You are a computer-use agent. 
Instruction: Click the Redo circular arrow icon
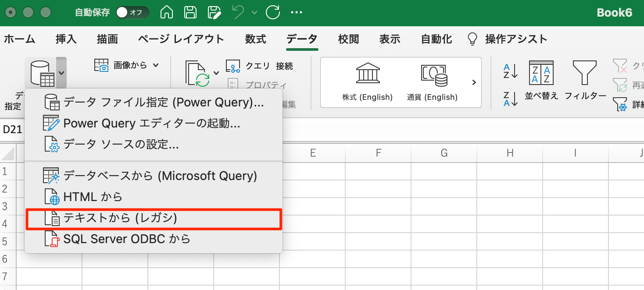(273, 12)
